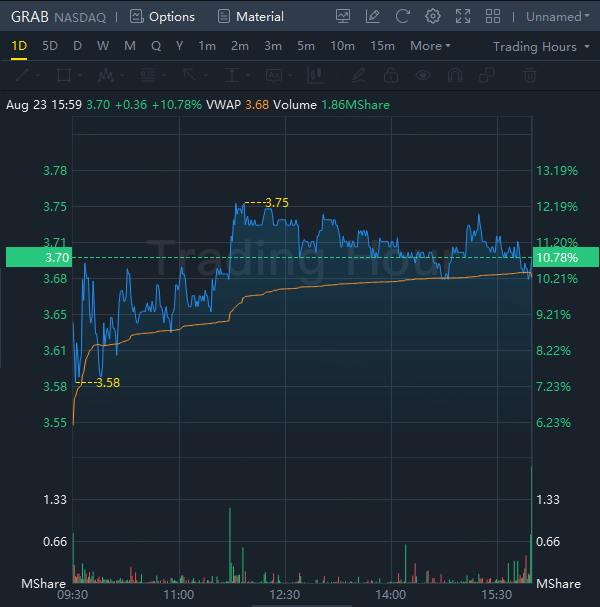Click the chart monitor display icon
The height and width of the screenshot is (607, 600).
point(343,16)
